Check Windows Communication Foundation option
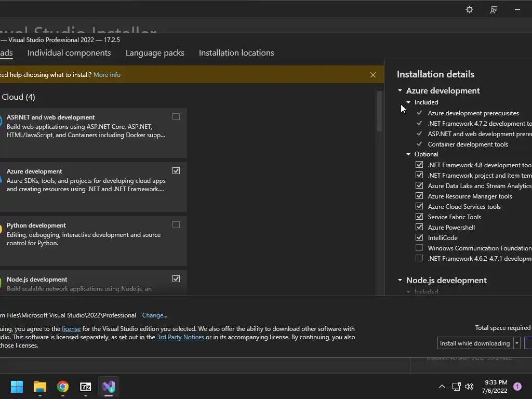Image resolution: width=532 pixels, height=399 pixels. coord(419,248)
